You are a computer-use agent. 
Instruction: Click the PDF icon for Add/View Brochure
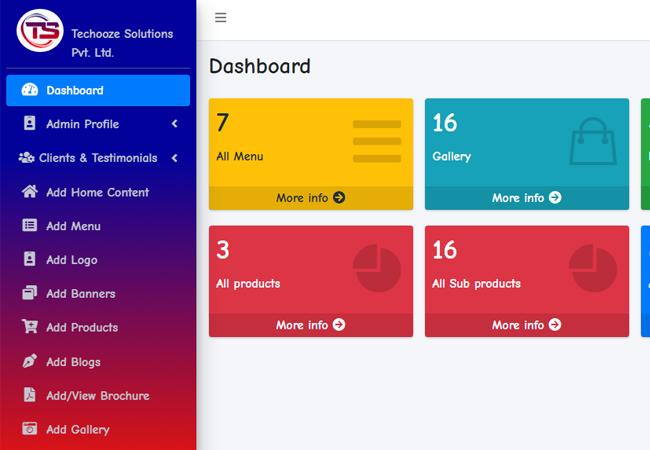pos(29,395)
